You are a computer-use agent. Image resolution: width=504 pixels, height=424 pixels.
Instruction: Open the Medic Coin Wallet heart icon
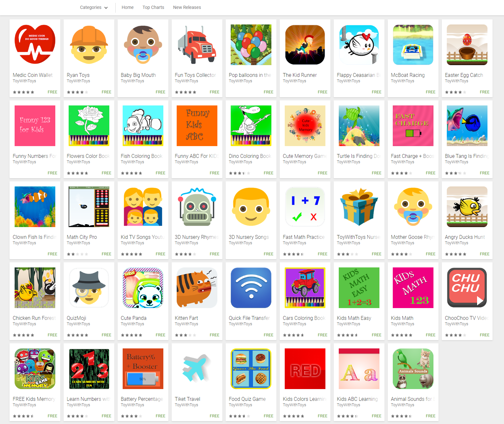[x=35, y=45]
